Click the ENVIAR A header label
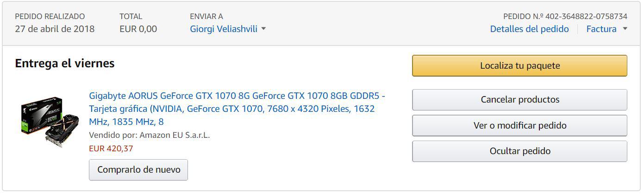644x194 pixels. pyautogui.click(x=206, y=16)
